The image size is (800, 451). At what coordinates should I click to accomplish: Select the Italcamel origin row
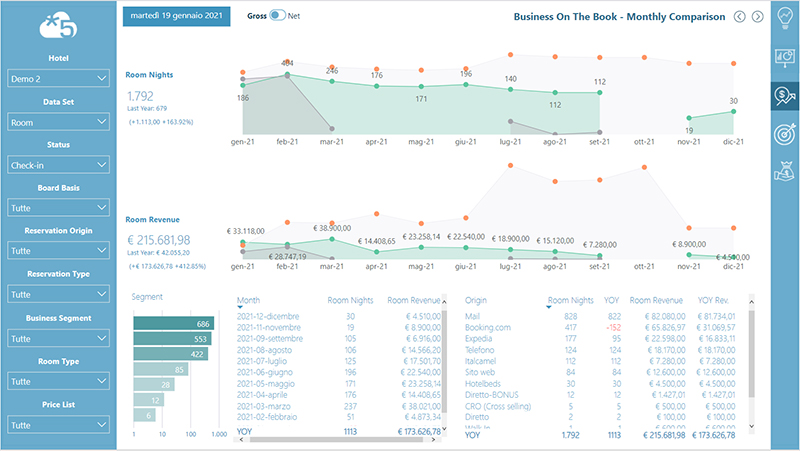point(600,361)
